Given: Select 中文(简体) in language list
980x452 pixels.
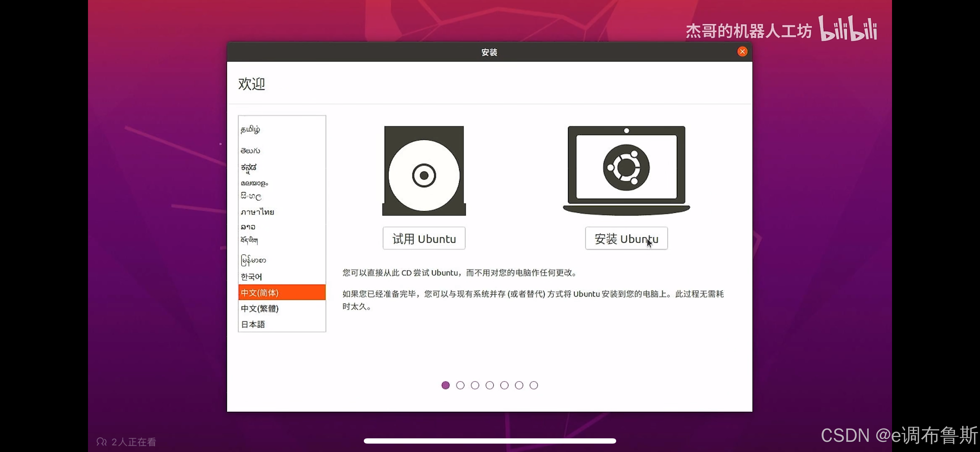Looking at the screenshot, I should point(282,293).
